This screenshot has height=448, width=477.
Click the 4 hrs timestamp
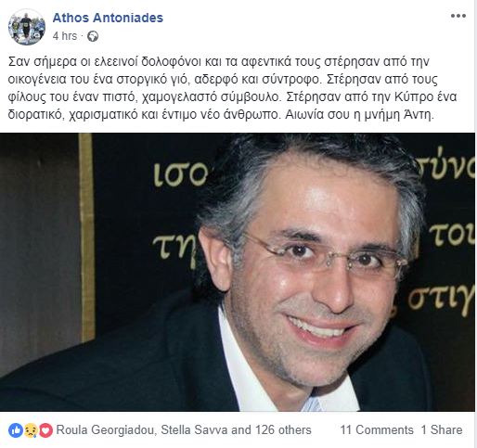tap(65, 36)
